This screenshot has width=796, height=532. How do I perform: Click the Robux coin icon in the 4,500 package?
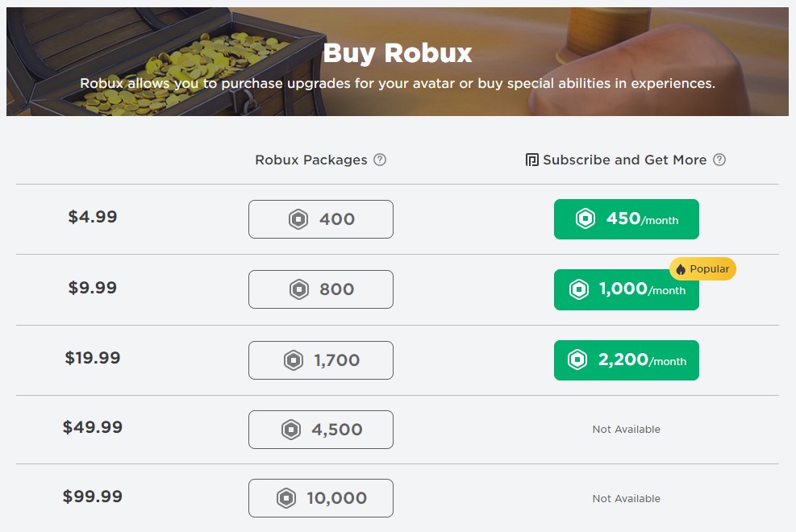coord(290,430)
